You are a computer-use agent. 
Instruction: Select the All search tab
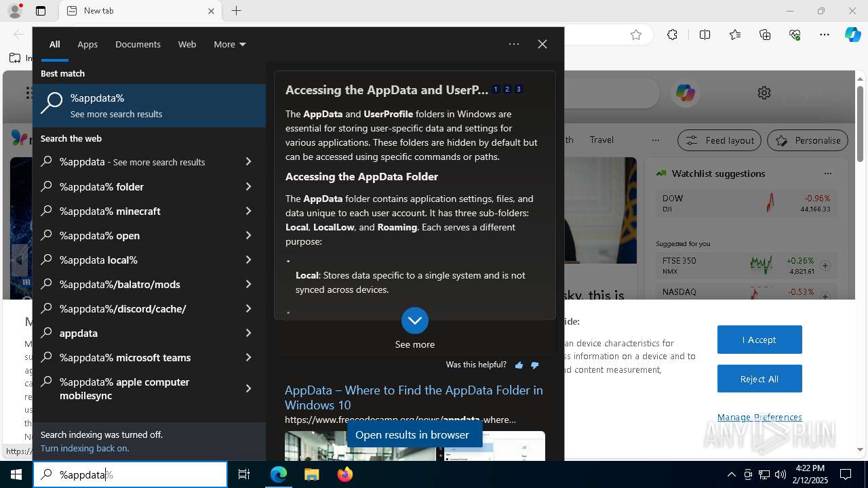pos(55,44)
